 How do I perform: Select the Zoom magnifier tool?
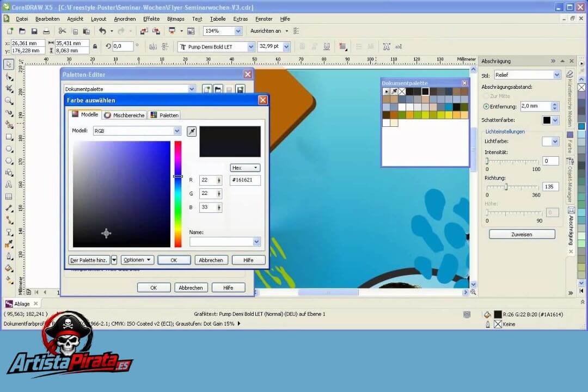coord(9,101)
